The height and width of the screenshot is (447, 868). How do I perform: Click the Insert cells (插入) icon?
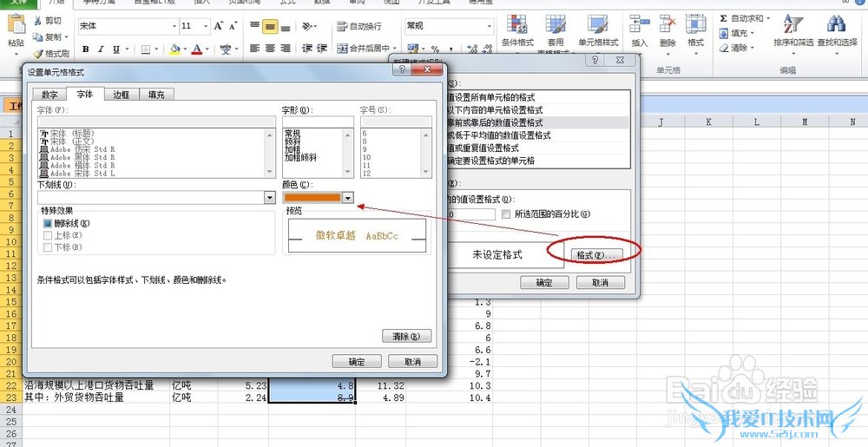click(x=640, y=24)
